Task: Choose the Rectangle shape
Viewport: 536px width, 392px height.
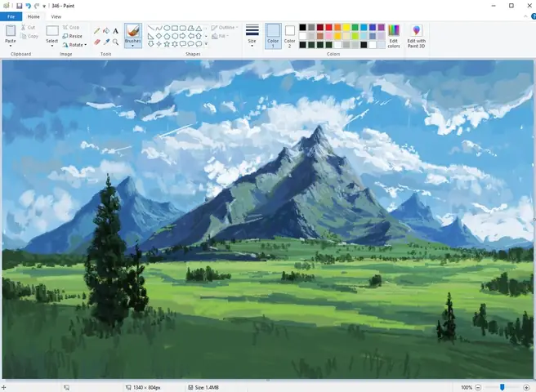Action: pyautogui.click(x=175, y=28)
